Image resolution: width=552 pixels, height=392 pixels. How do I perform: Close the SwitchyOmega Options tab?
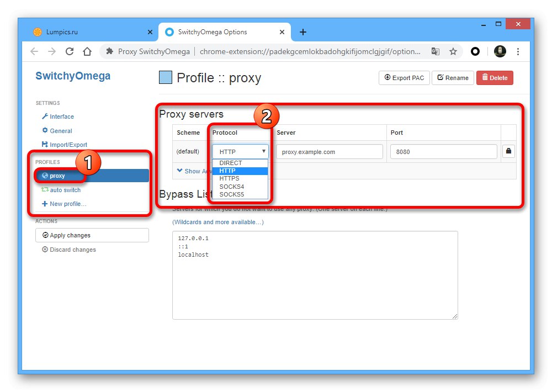point(282,32)
